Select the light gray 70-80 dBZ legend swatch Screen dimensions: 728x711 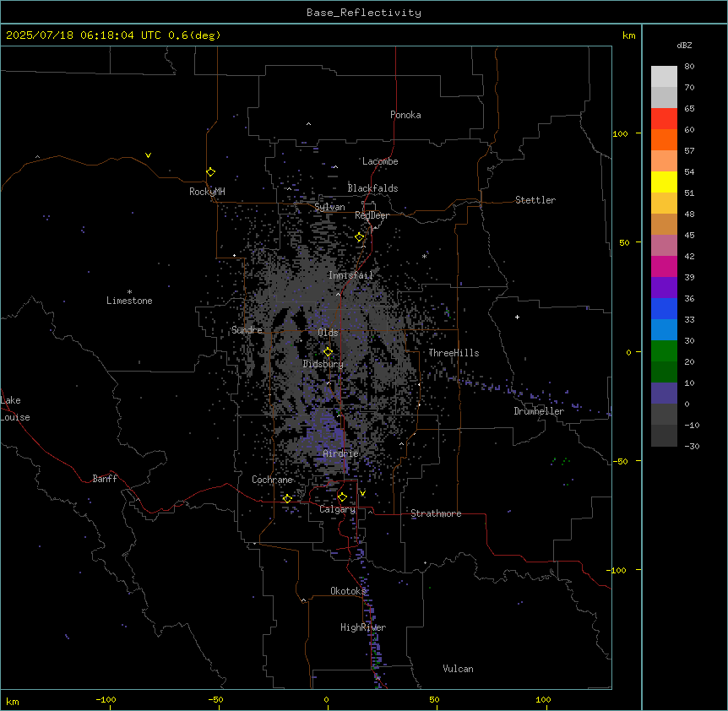tap(664, 77)
